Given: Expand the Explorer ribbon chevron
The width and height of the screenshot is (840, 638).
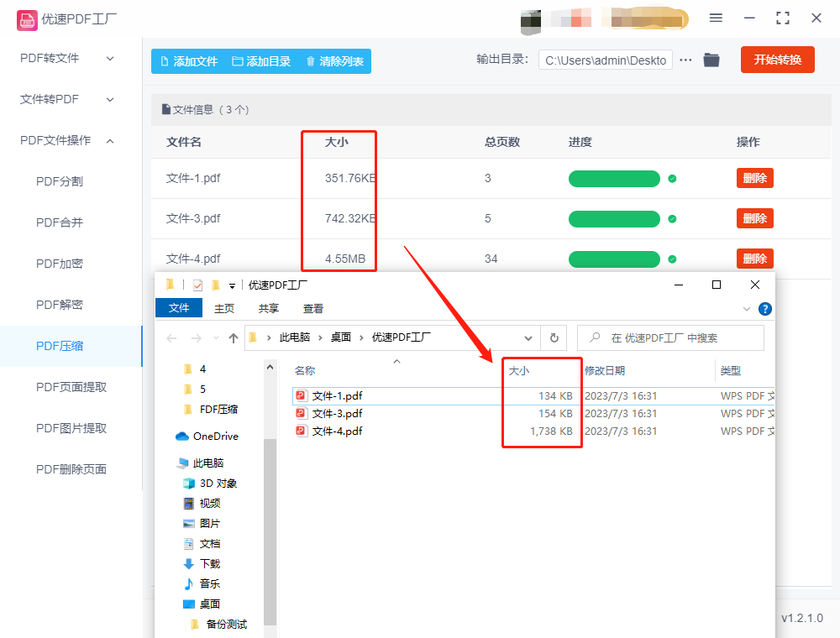Looking at the screenshot, I should [x=746, y=309].
